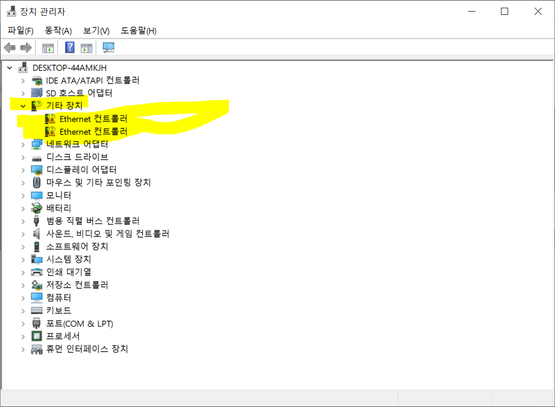
Task: Click the 배터리 battery icon
Action: (36, 208)
